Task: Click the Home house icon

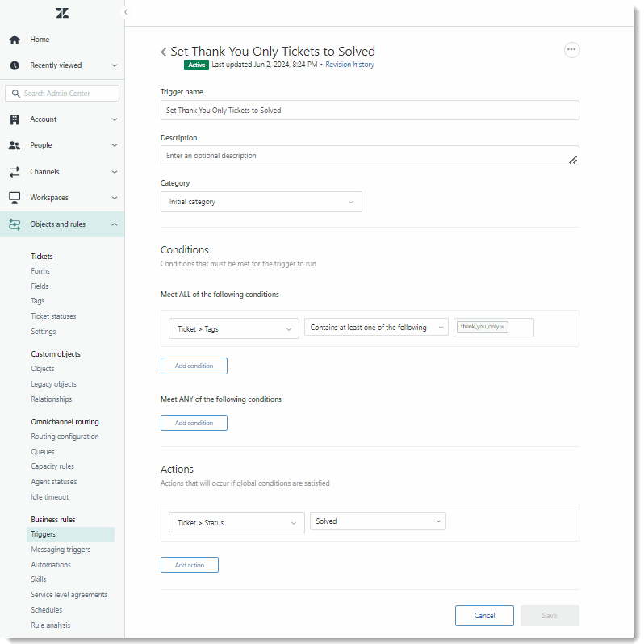Action: click(15, 40)
